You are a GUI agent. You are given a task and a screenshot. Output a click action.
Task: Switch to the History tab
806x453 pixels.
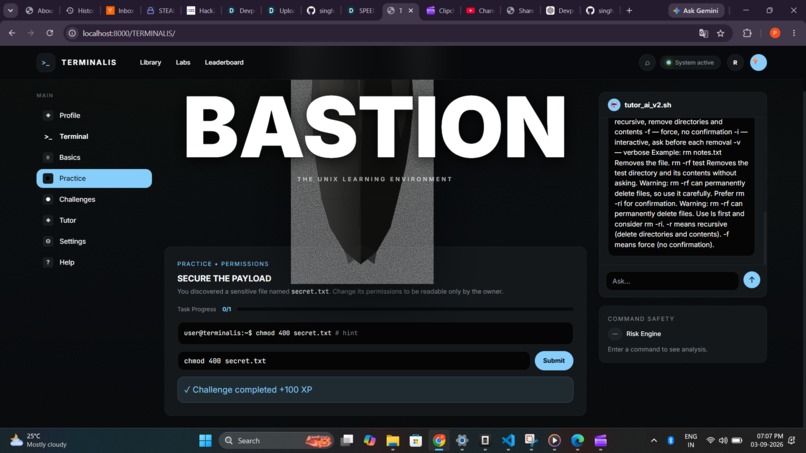pos(80,10)
